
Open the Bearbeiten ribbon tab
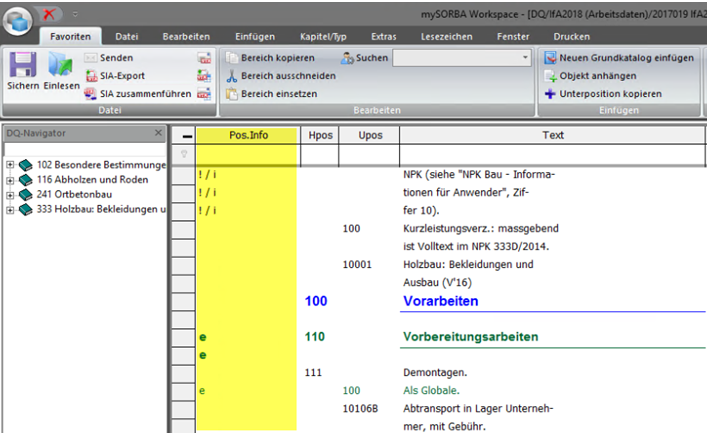tap(186, 37)
